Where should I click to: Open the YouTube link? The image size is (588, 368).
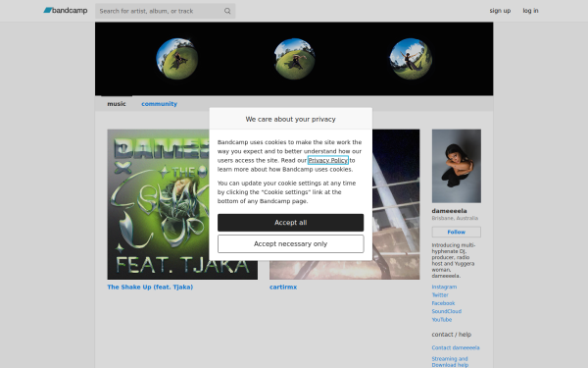(x=442, y=320)
